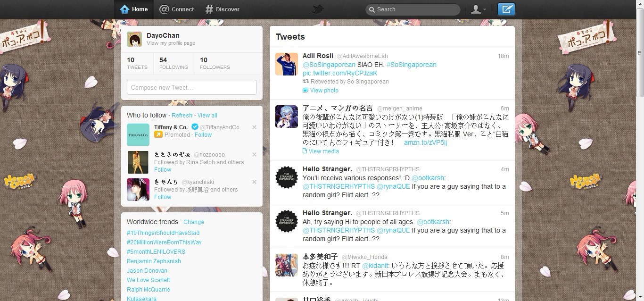Click Tiffany & Co. avatar image
Screen dimensions: 644x301
pos(138,135)
